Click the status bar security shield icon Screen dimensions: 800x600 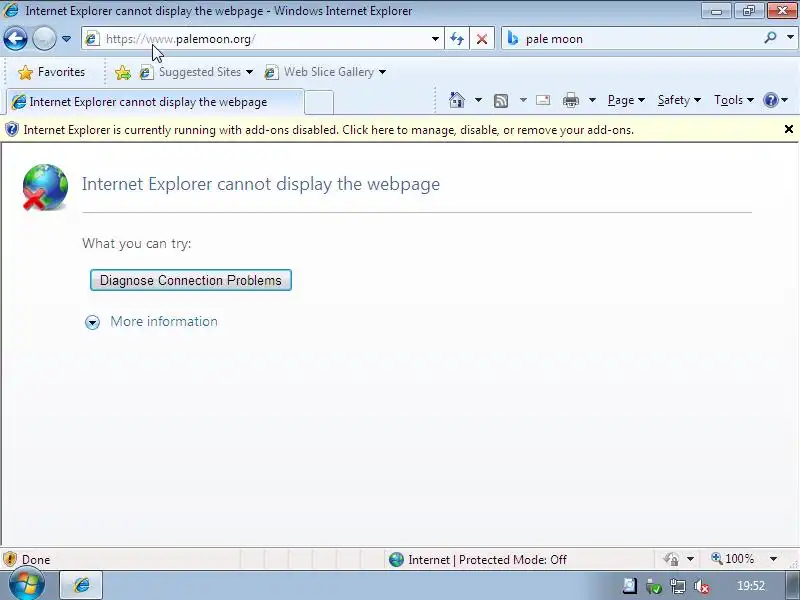pyautogui.click(x=10, y=559)
